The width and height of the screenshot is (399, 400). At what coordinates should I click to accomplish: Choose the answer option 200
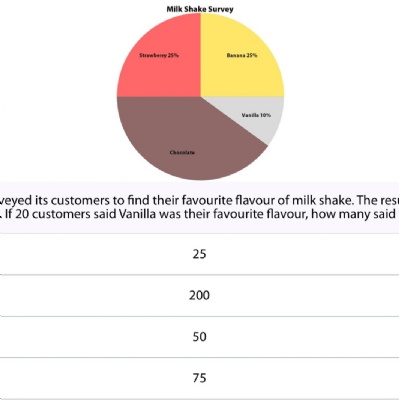[x=199, y=296]
